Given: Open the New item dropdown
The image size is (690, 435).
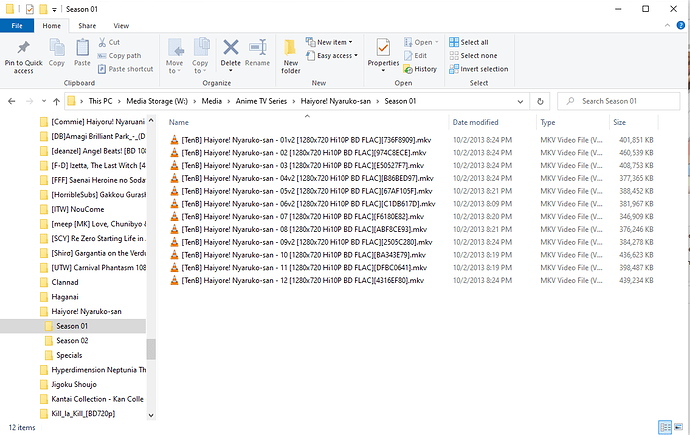Looking at the screenshot, I should (330, 42).
